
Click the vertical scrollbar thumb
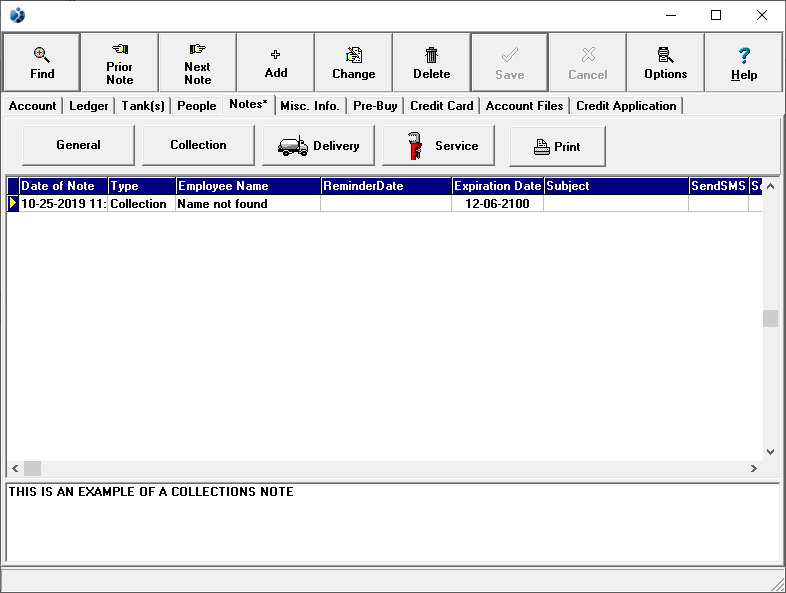pyautogui.click(x=770, y=318)
